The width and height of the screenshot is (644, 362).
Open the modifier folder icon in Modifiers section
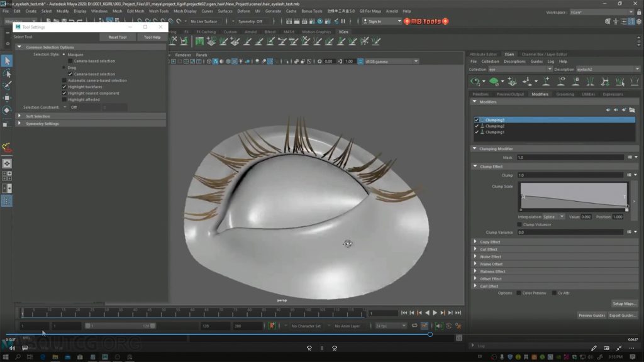(x=631, y=110)
